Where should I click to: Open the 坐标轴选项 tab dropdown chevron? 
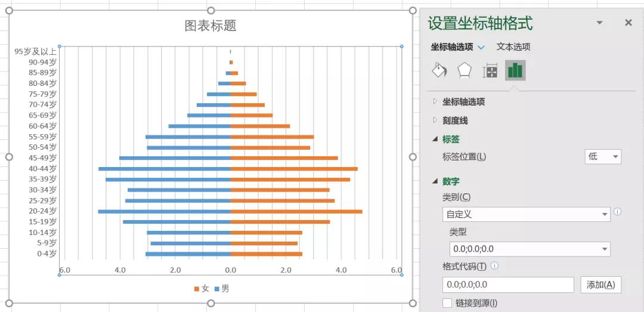point(481,47)
